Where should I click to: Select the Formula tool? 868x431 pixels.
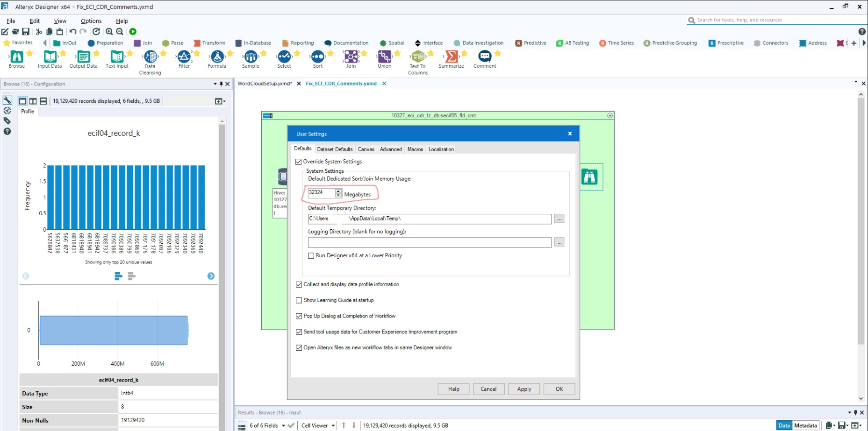216,57
